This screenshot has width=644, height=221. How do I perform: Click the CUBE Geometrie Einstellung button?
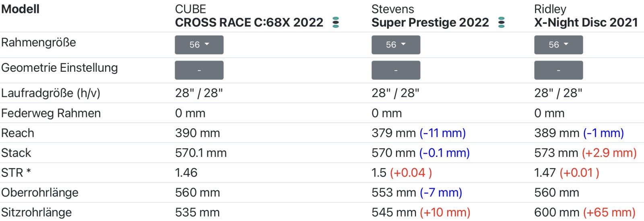coord(199,70)
